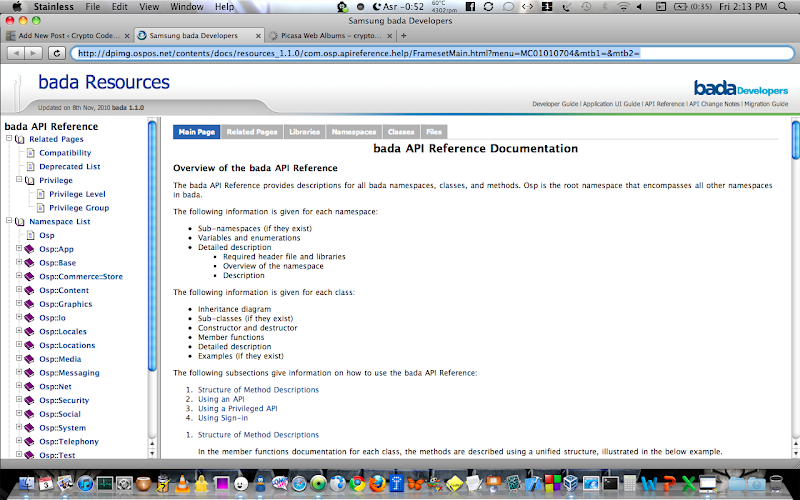Open the API Change Notes header link

point(714,104)
